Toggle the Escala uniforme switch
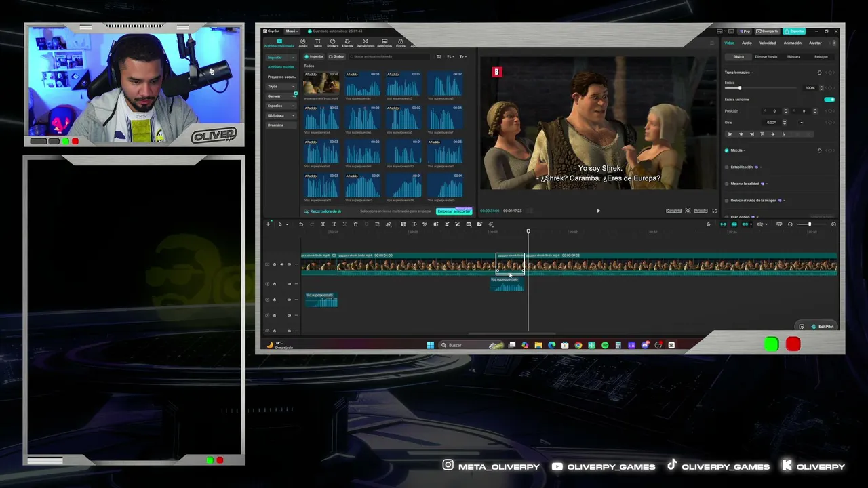 pyautogui.click(x=829, y=100)
